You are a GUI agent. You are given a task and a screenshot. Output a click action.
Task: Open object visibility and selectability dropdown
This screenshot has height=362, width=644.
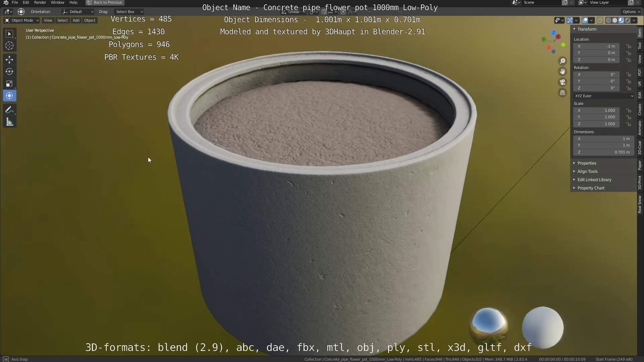coord(559,20)
